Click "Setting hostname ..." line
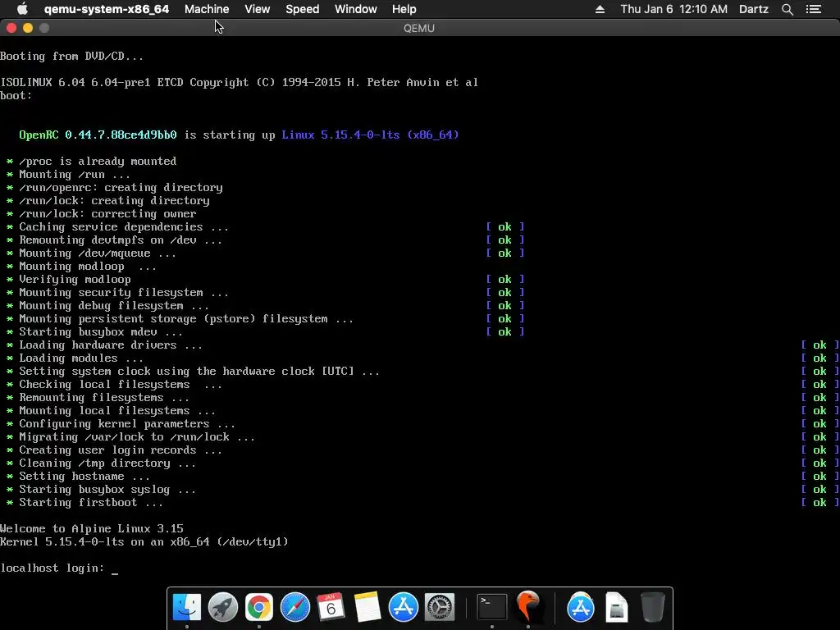Image resolution: width=840 pixels, height=630 pixels. point(84,477)
